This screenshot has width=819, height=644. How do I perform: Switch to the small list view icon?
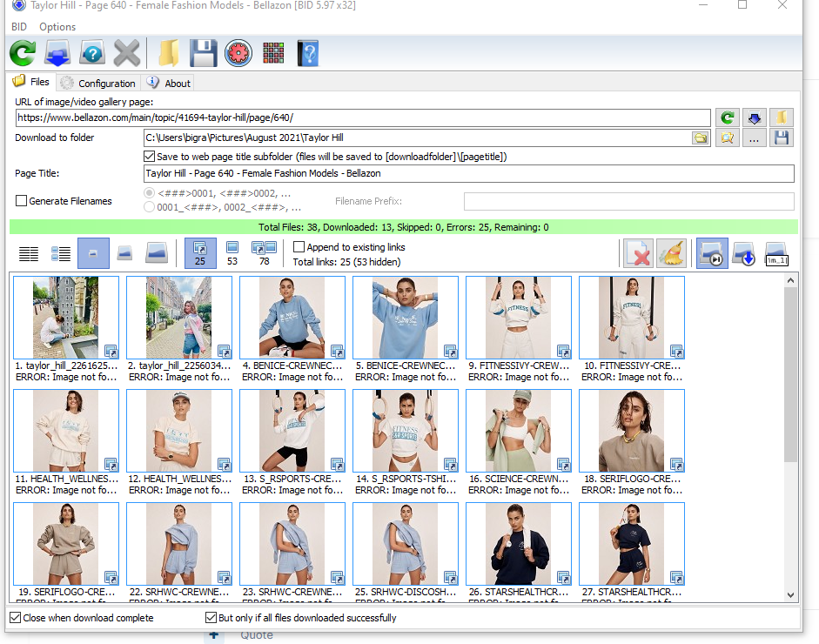pos(29,253)
